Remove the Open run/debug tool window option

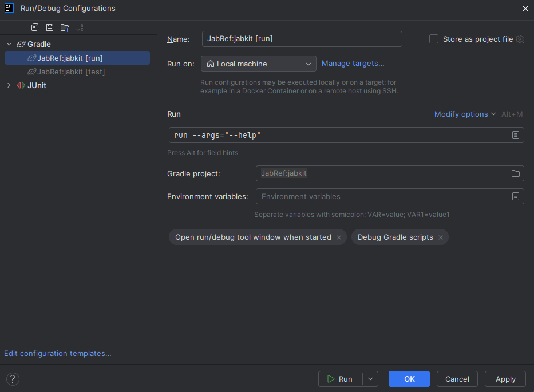click(339, 237)
